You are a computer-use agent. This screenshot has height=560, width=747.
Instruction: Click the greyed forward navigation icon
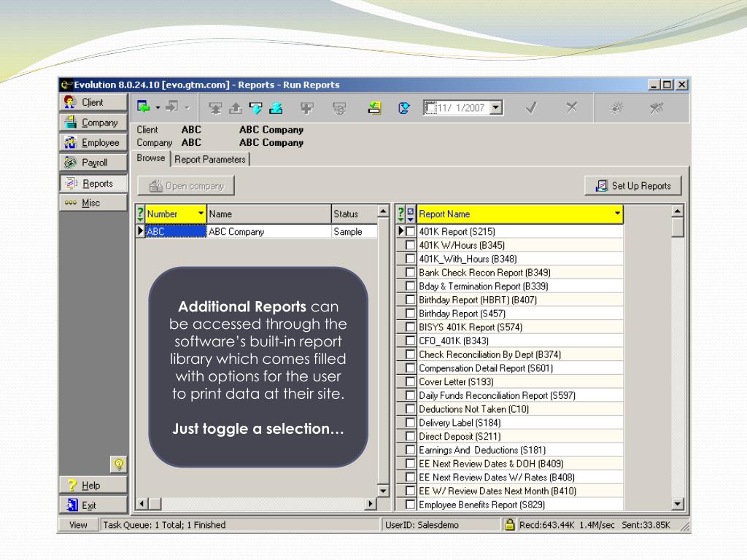click(x=171, y=106)
